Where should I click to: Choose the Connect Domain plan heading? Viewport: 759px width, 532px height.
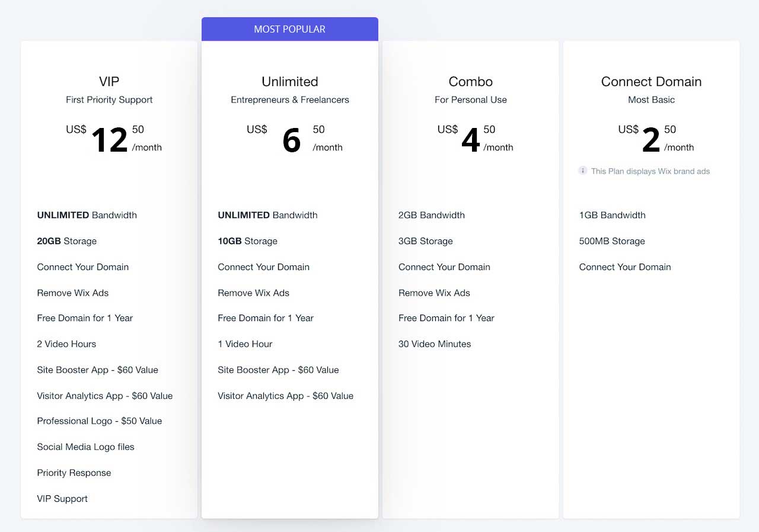[651, 82]
